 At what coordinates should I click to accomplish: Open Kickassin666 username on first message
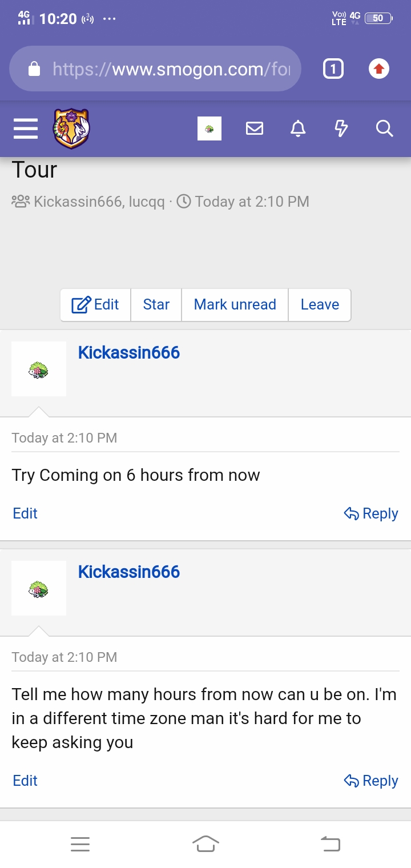point(129,353)
